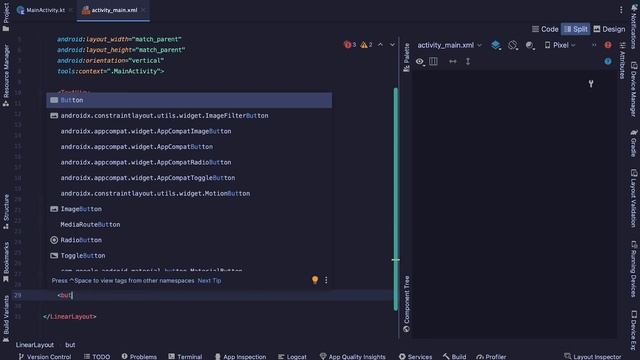
Task: Open the Component Tree panel
Action: (407, 304)
